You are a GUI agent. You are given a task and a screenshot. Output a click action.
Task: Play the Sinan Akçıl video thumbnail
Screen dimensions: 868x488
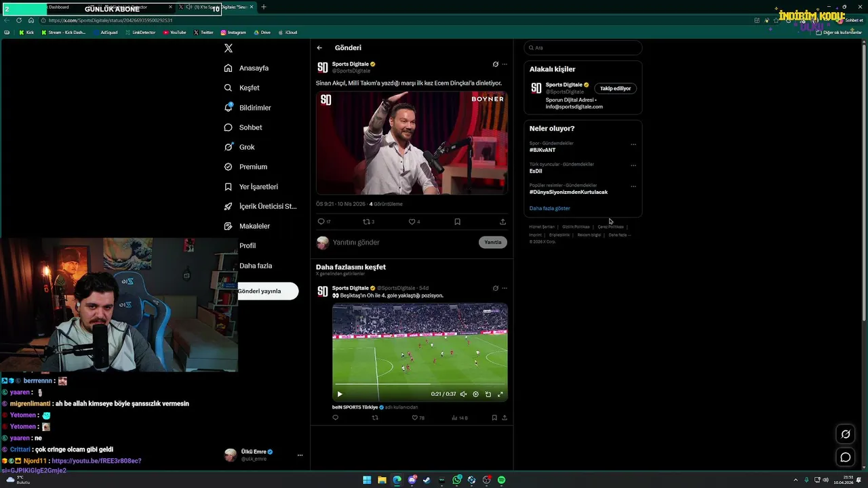point(412,143)
